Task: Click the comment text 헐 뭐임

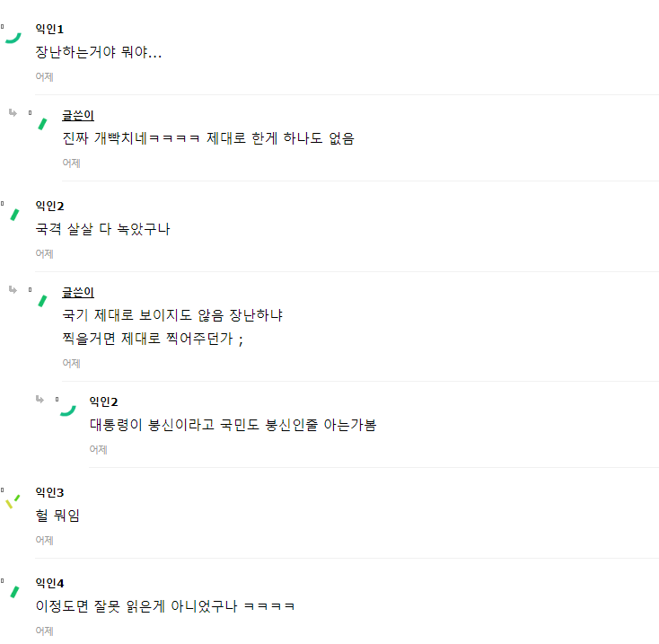Action: (x=57, y=516)
